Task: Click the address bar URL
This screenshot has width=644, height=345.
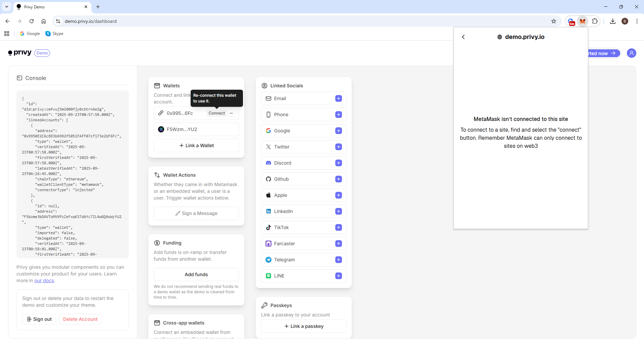Action: 91,21
